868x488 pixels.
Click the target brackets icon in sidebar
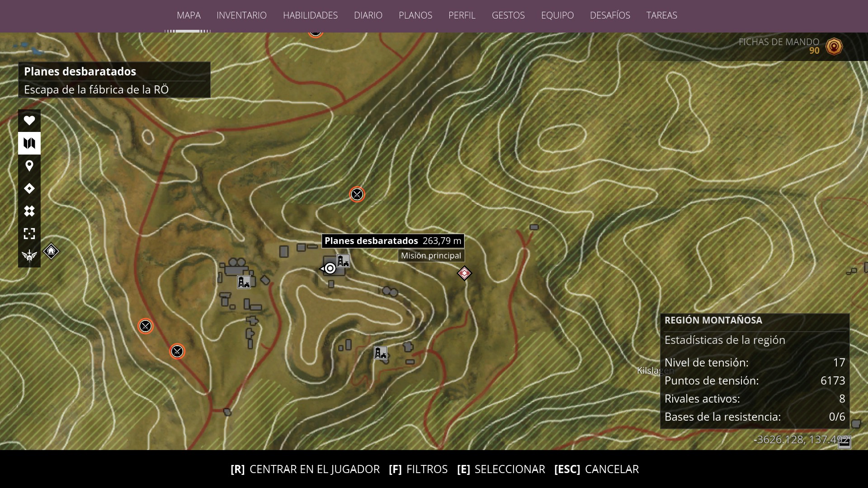(29, 234)
